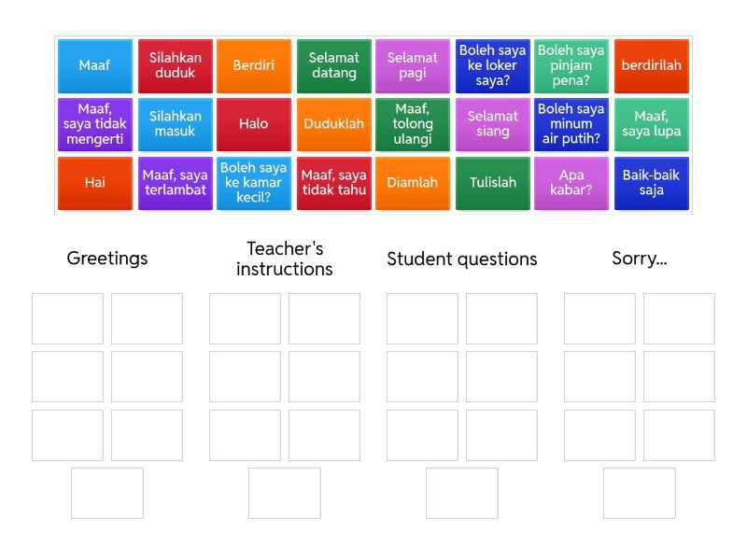
Task: Select 'Boleh saya pinjam pena?' tile
Action: click(x=571, y=65)
